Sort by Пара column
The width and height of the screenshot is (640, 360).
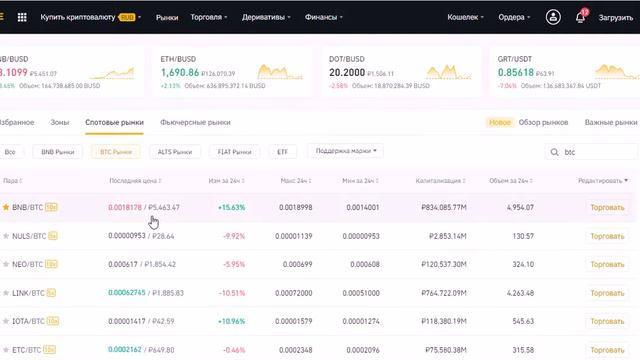coord(12,180)
